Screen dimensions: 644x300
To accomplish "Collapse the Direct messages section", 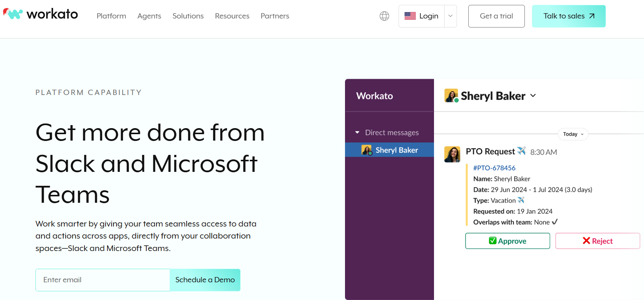I will tap(357, 133).
